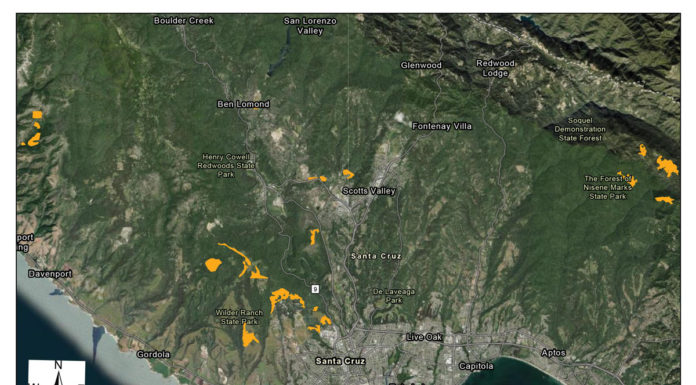
Task: Click the Live Oak label
Action: [x=424, y=337]
